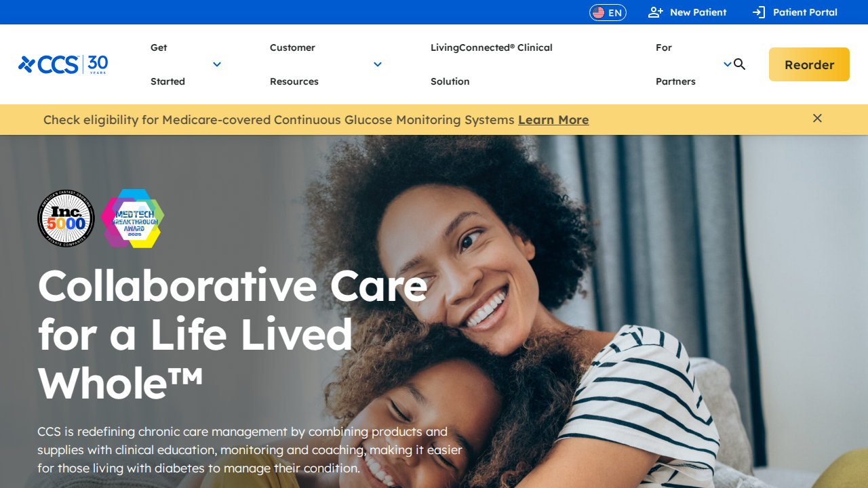
Task: Click the Inc. 5000 badge
Action: point(66,218)
